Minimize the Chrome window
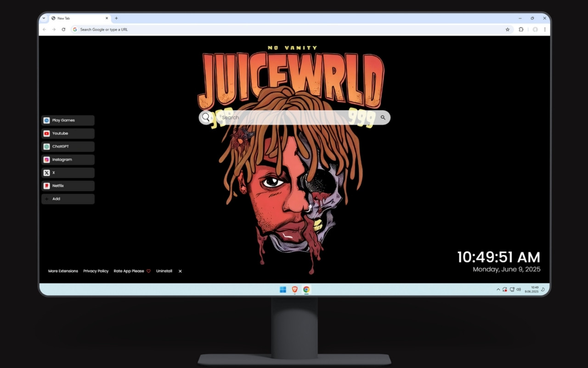Screen dimensions: 588x368 tap(520, 18)
